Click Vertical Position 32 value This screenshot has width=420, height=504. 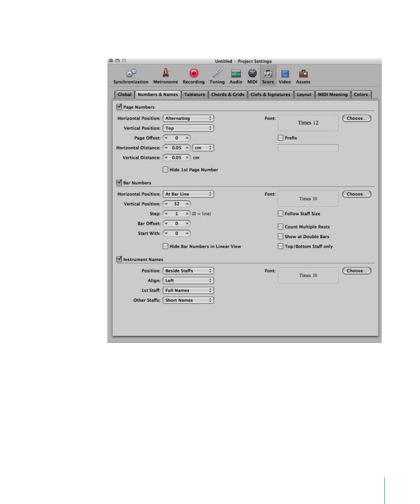[177, 204]
